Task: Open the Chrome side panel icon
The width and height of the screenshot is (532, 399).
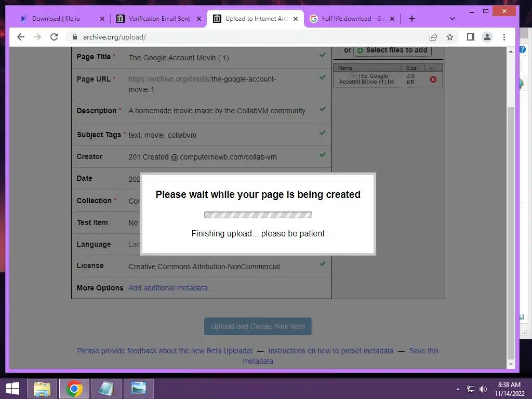Action: click(471, 37)
